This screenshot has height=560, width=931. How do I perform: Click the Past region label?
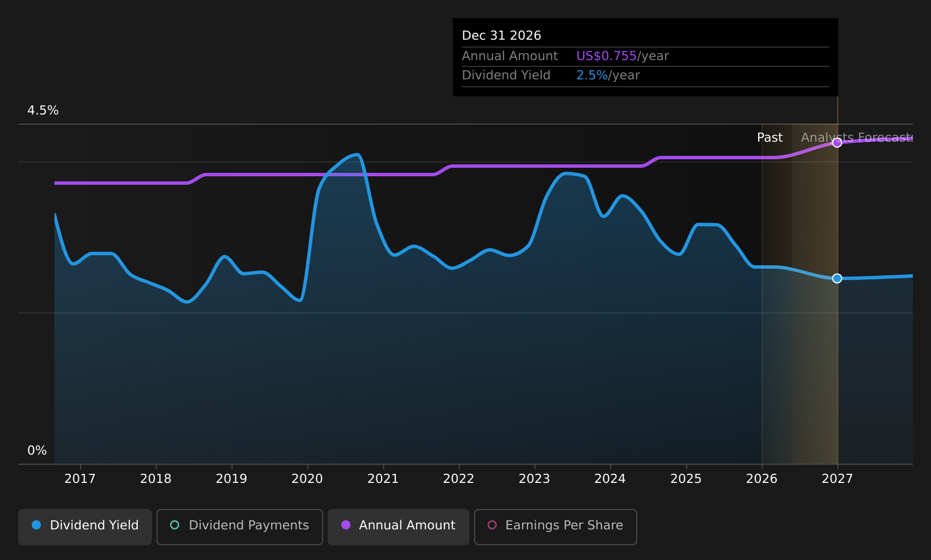[x=770, y=138]
